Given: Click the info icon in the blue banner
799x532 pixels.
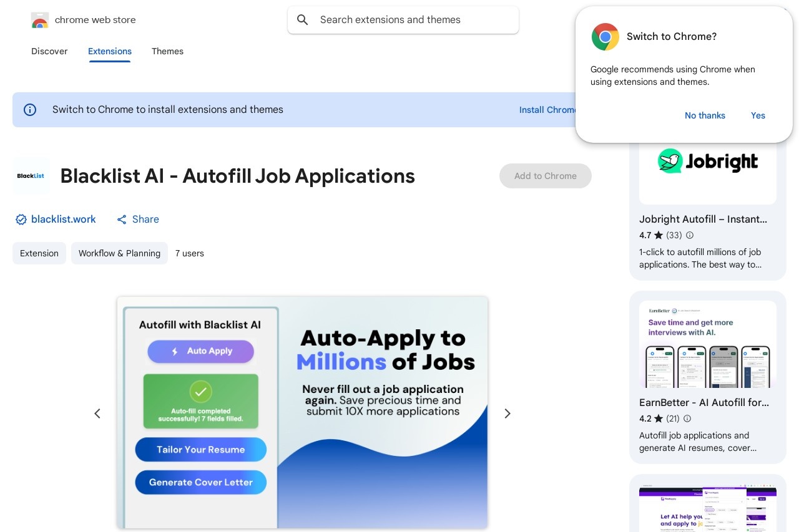Looking at the screenshot, I should [30, 110].
